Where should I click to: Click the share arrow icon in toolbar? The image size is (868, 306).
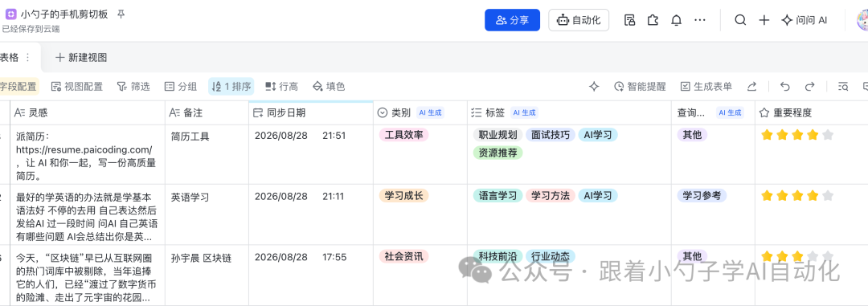tap(751, 86)
